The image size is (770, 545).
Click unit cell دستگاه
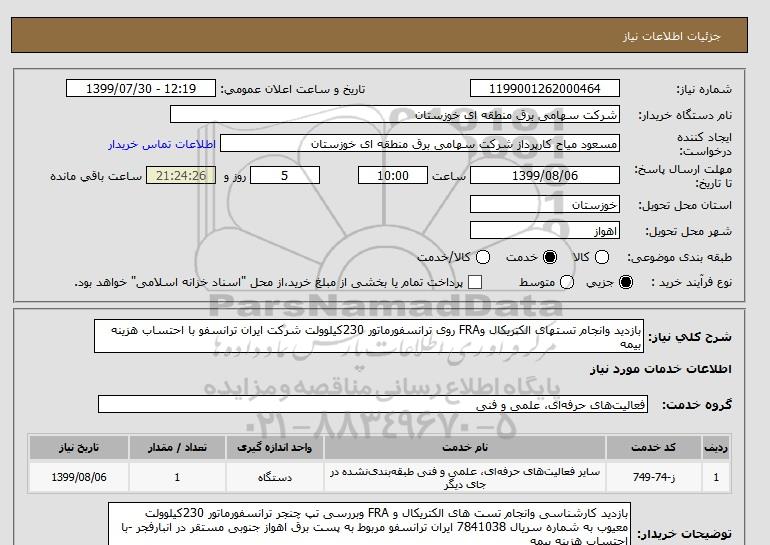tap(275, 477)
